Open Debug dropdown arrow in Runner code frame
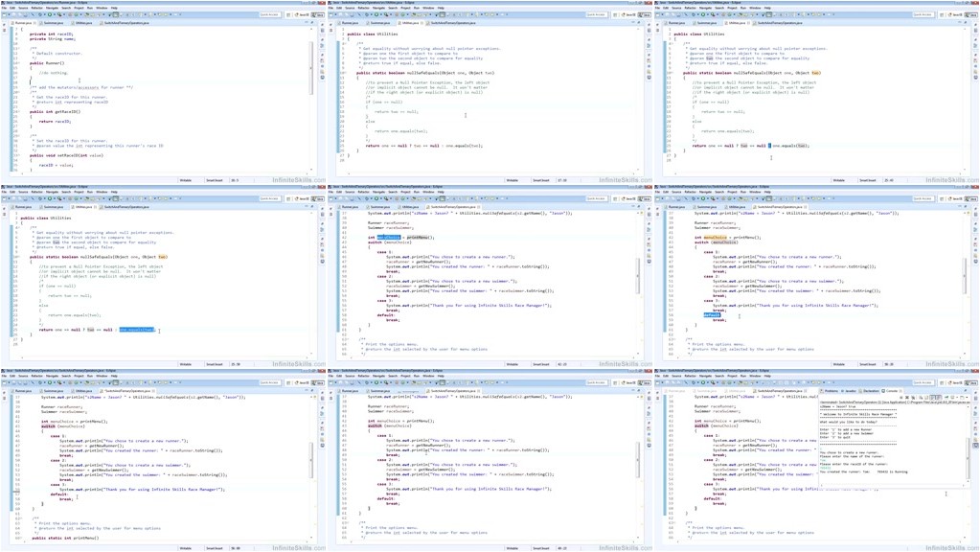Screen dimensions: 980x552 click(44, 14)
